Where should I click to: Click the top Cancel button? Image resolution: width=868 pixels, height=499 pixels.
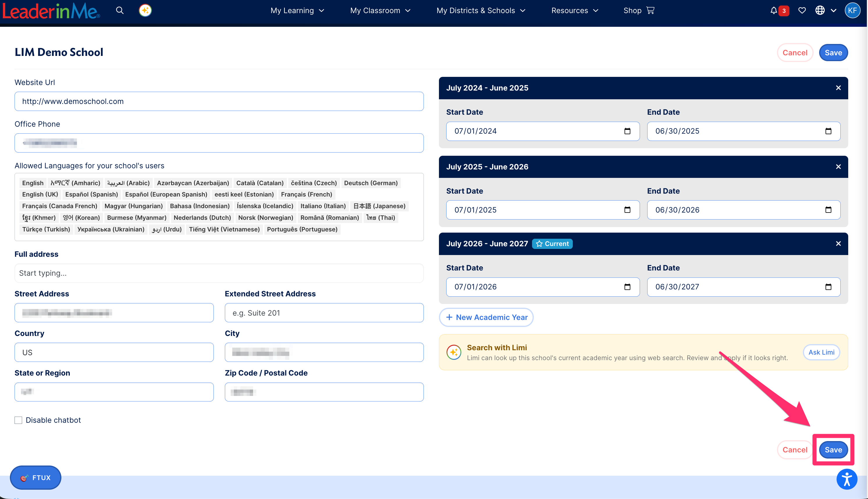coord(795,53)
